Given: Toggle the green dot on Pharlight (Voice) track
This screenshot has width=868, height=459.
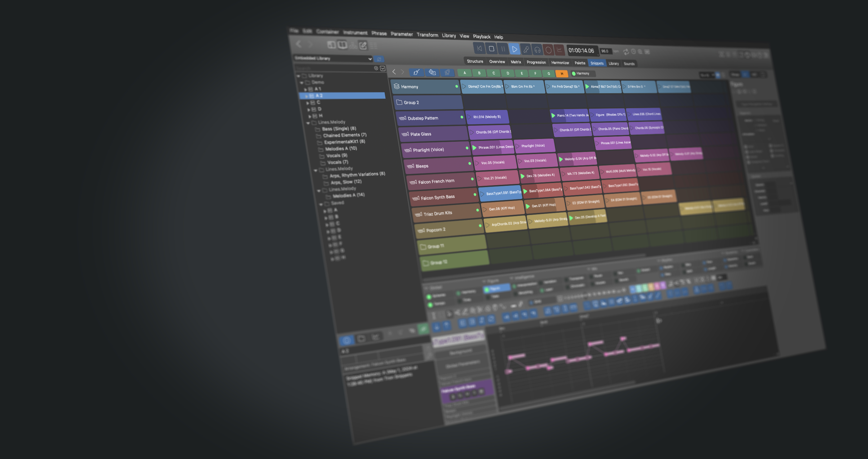Looking at the screenshot, I should [x=467, y=148].
